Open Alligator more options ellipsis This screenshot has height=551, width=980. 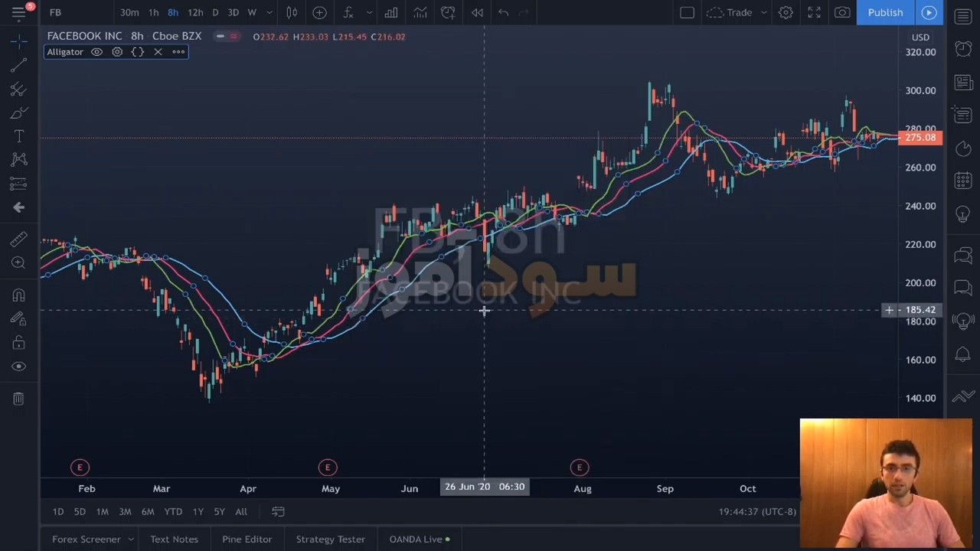point(178,52)
